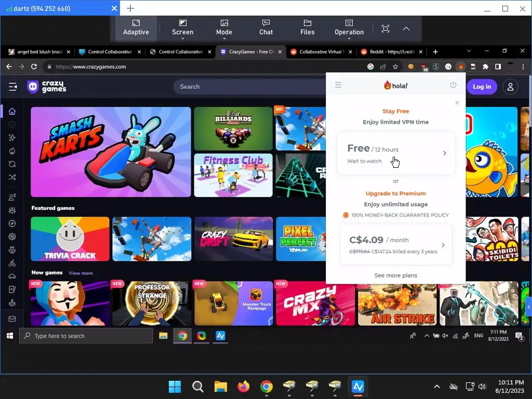Toggle CrazyGames sidebar menu
Screen dimensions: 532x399
pos(13,87)
